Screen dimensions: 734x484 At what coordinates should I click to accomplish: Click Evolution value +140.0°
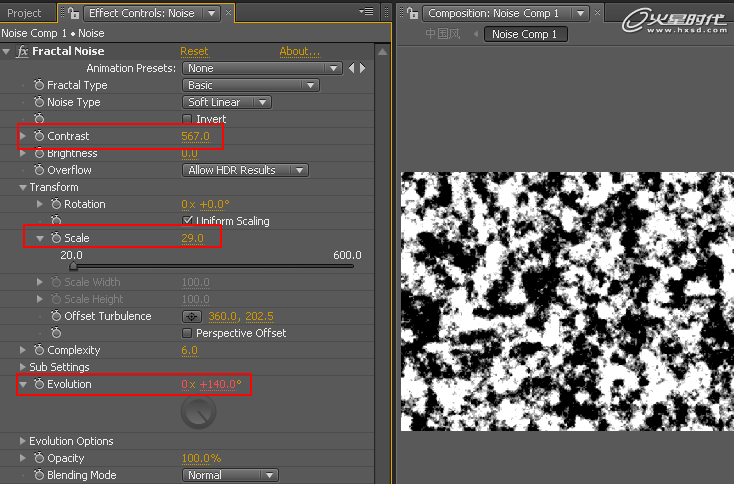220,384
